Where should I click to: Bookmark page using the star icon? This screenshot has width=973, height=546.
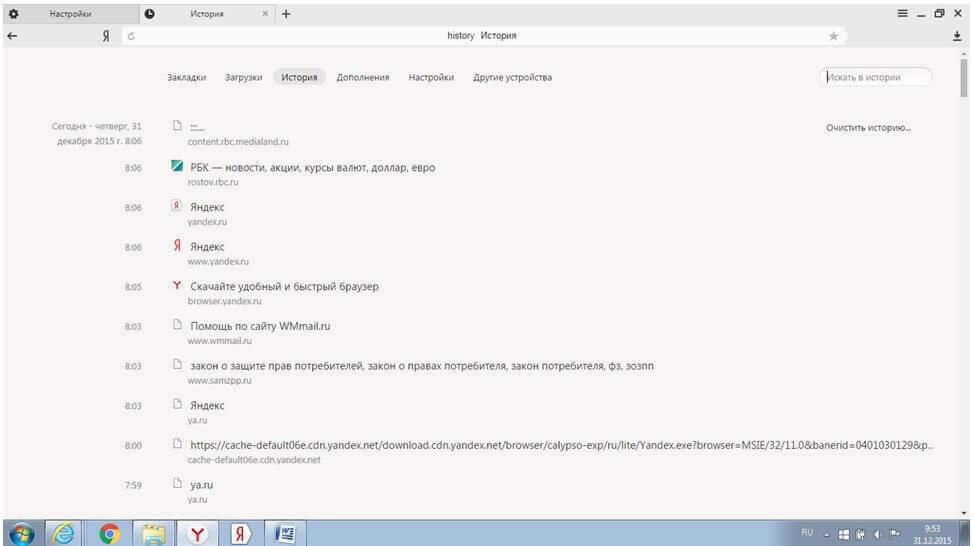(x=833, y=36)
